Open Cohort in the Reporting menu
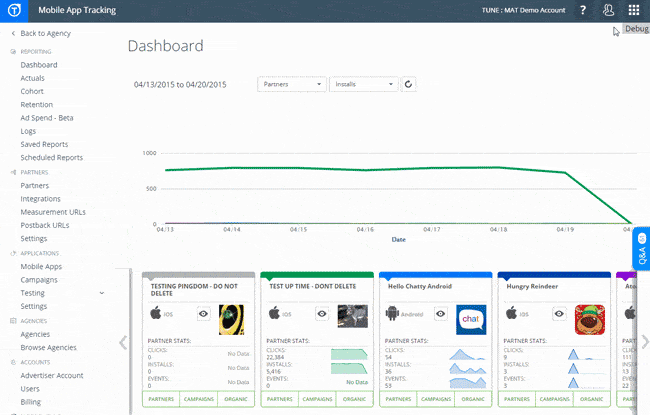The image size is (650, 415). [x=32, y=91]
